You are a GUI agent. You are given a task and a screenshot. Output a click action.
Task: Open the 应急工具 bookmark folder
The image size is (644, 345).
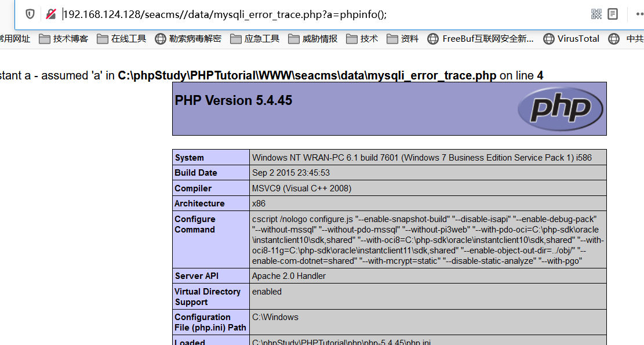coord(254,39)
